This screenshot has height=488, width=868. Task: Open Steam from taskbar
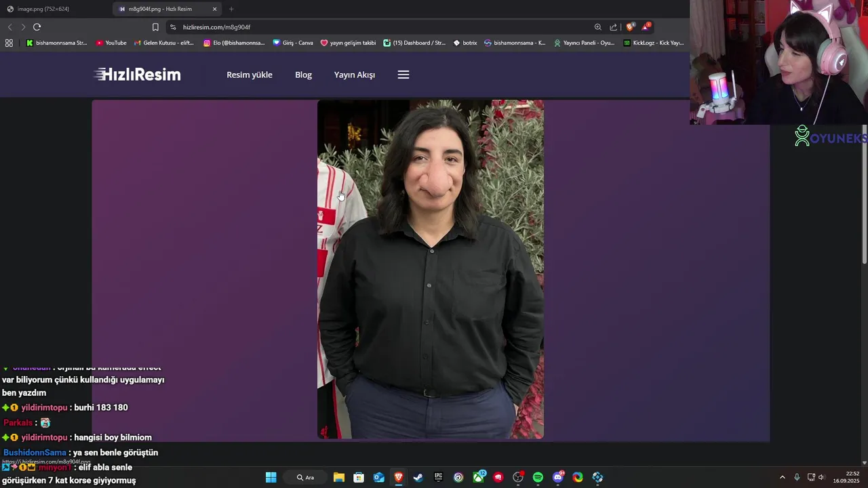click(x=418, y=477)
